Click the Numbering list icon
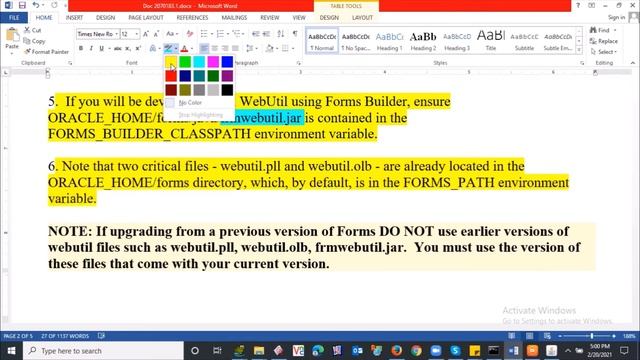Image resolution: width=640 pixels, height=360 pixels. pos(220,34)
